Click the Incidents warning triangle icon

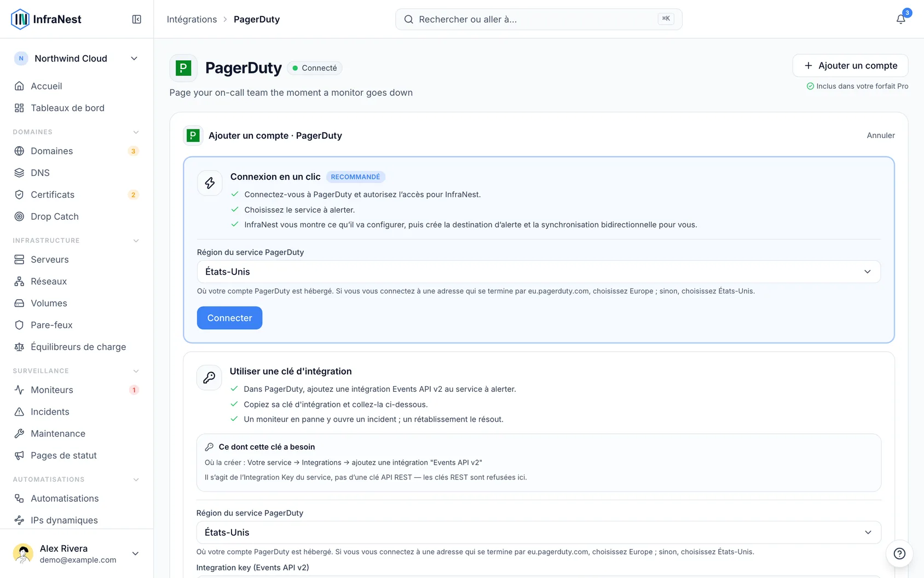pos(19,411)
